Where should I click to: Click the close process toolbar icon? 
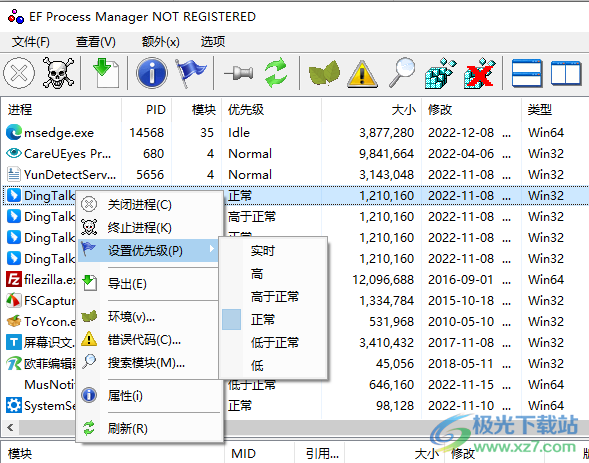[19, 73]
